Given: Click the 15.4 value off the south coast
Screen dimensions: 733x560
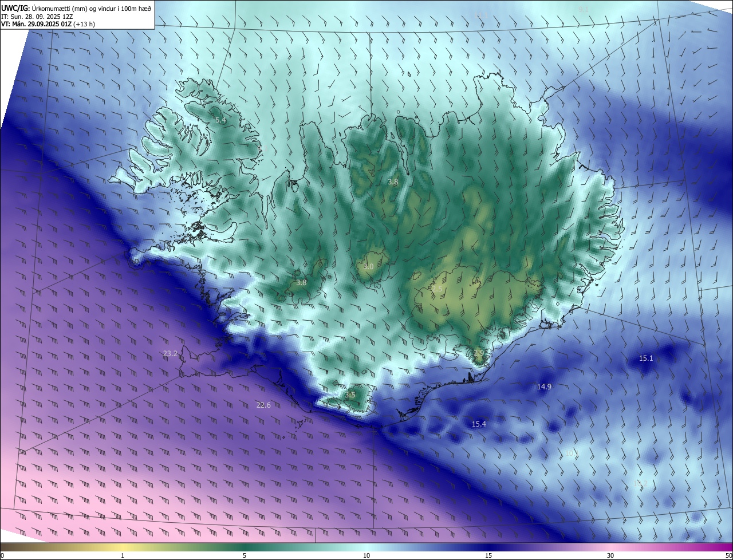Looking at the screenshot, I should tap(479, 424).
